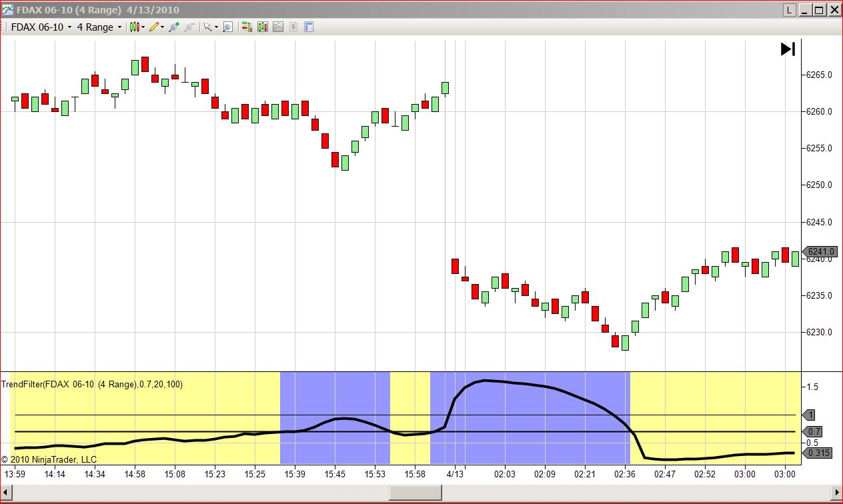Expand the cursor type dropdown arrow
The width and height of the screenshot is (843, 504).
point(216,27)
